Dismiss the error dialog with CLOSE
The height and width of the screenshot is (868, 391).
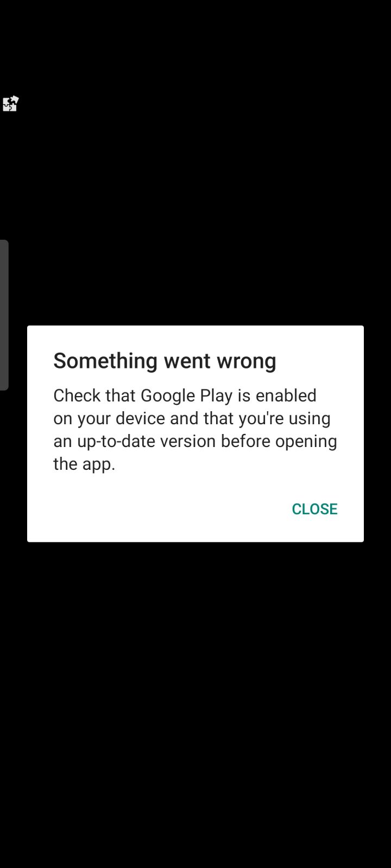pyautogui.click(x=314, y=509)
